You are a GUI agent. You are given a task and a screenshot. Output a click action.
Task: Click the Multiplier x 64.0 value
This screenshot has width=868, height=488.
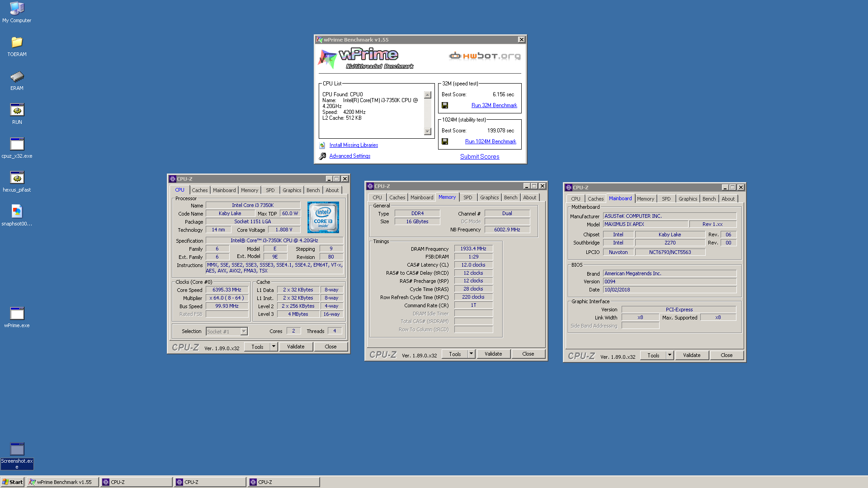(x=227, y=298)
